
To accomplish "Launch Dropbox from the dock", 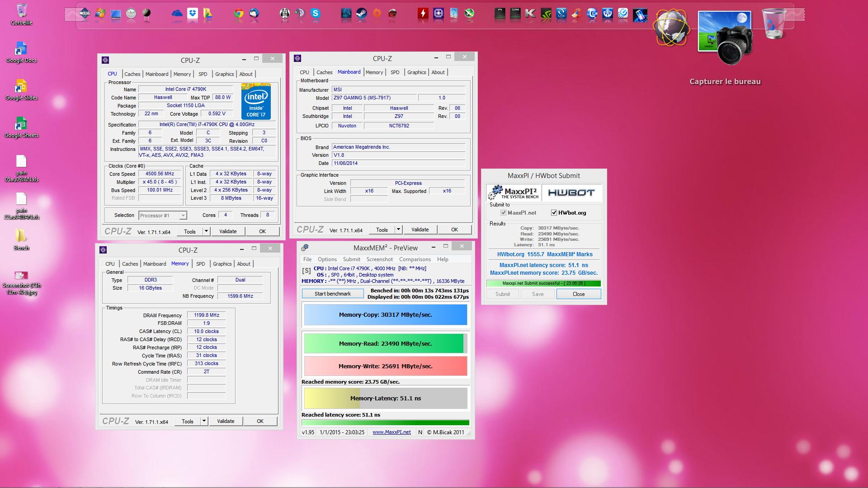I will (x=193, y=14).
